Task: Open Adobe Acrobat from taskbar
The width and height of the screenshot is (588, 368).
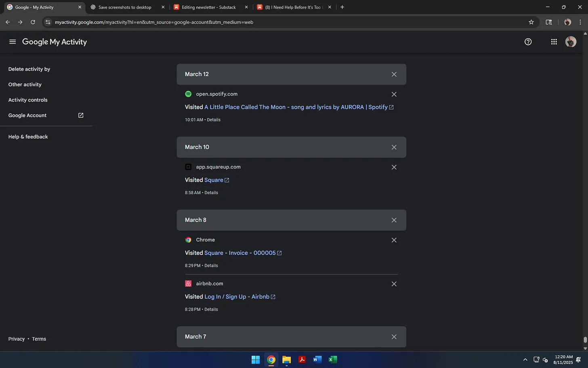Action: coord(302,360)
